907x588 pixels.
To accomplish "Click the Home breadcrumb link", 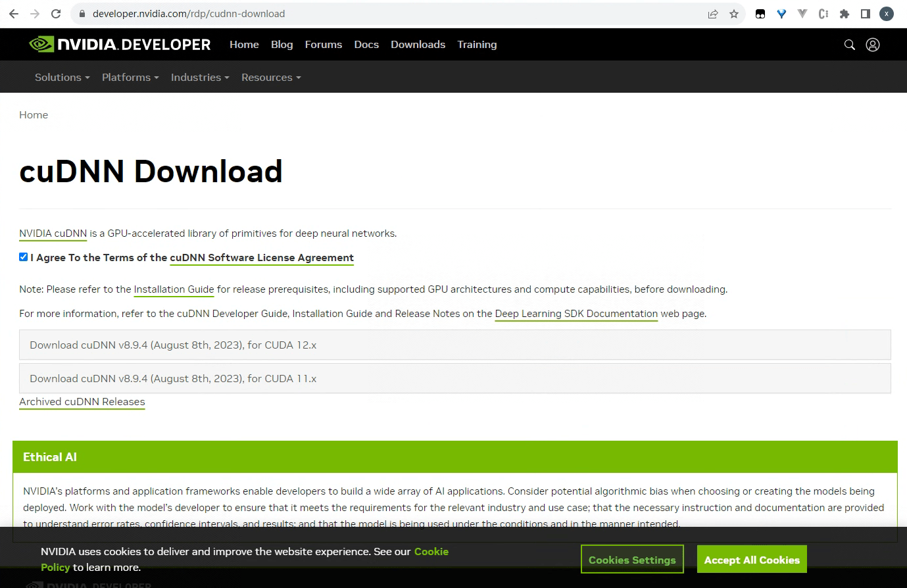I will point(34,115).
